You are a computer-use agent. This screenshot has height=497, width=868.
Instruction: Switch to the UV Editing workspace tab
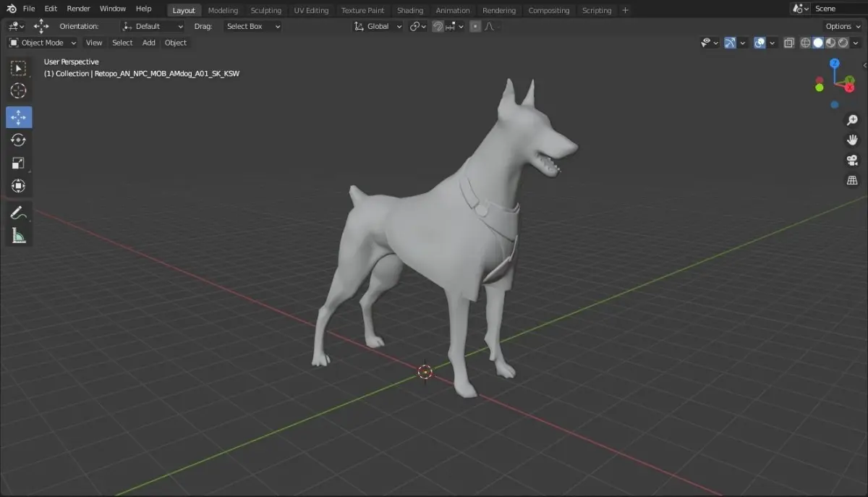(x=311, y=10)
